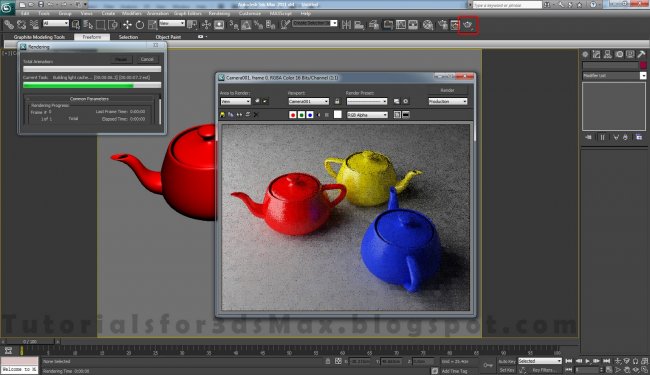
Task: Activate the Select and Move tool
Action: (127, 25)
